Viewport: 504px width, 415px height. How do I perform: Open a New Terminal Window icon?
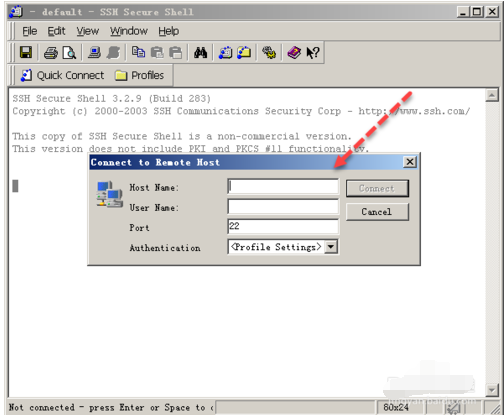[x=225, y=52]
